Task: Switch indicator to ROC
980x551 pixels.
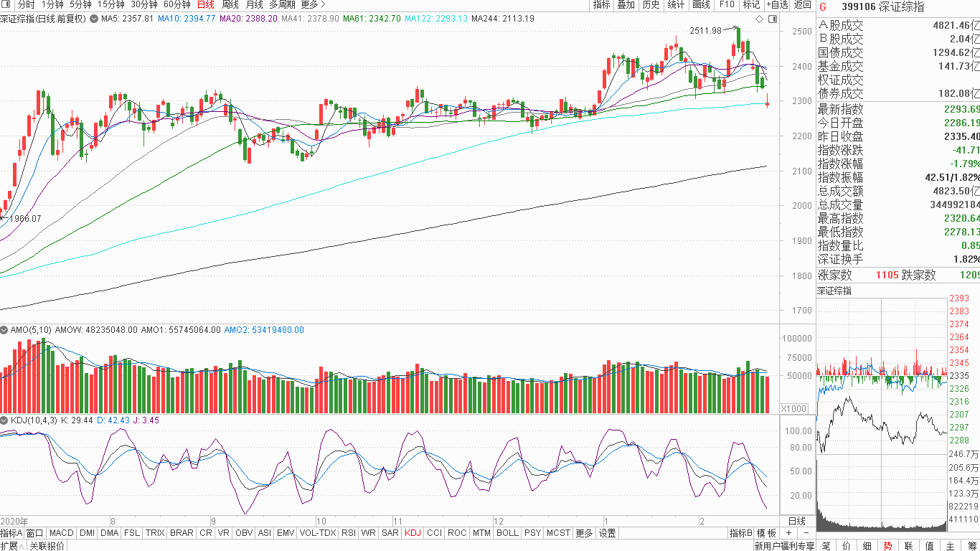Action: 457,533
